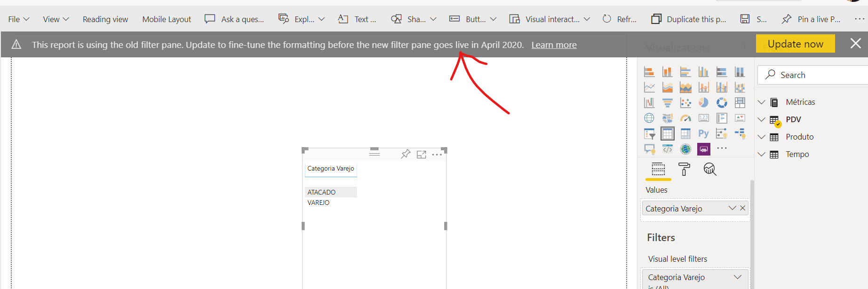
Task: Open Mobile Layout
Action: (x=167, y=19)
